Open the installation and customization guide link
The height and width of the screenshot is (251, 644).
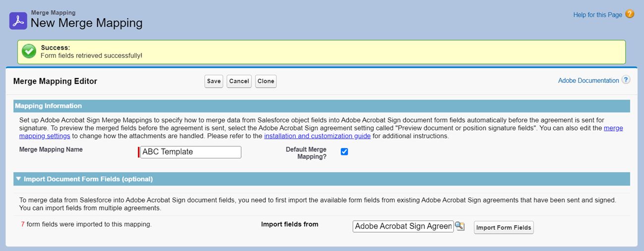(317, 136)
